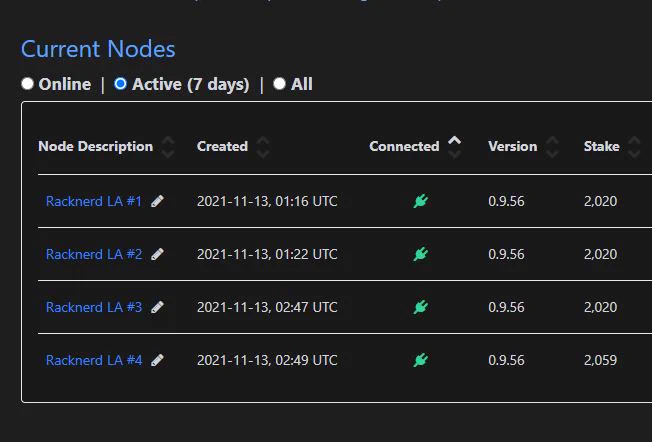Click the created date 2021-11-13, 01:22 UTC
This screenshot has width=652, height=442.
click(267, 254)
